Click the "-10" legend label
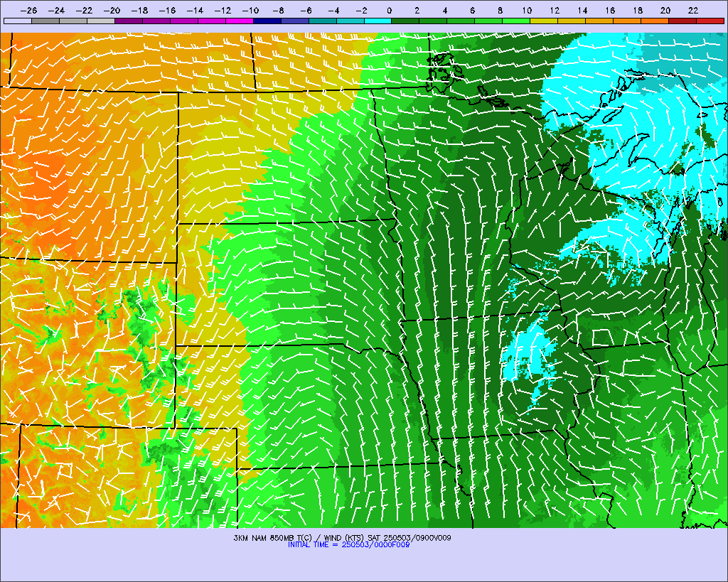Screen dimensions: 728x582 (x=251, y=11)
